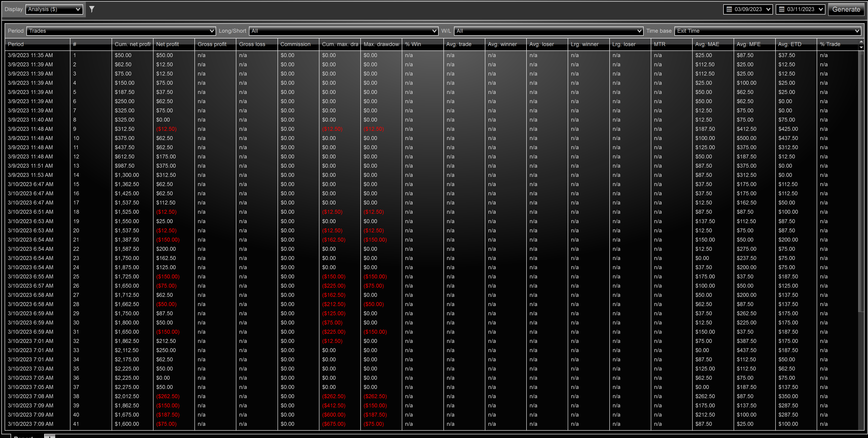The image size is (868, 438).
Task: Select the 3/10/2023 6:51 AM period cell
Action: [30, 212]
